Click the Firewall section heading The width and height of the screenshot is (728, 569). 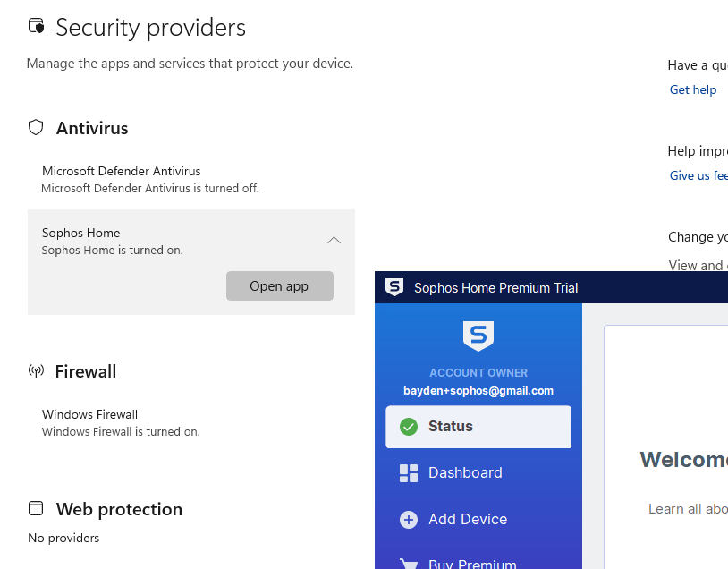[86, 371]
